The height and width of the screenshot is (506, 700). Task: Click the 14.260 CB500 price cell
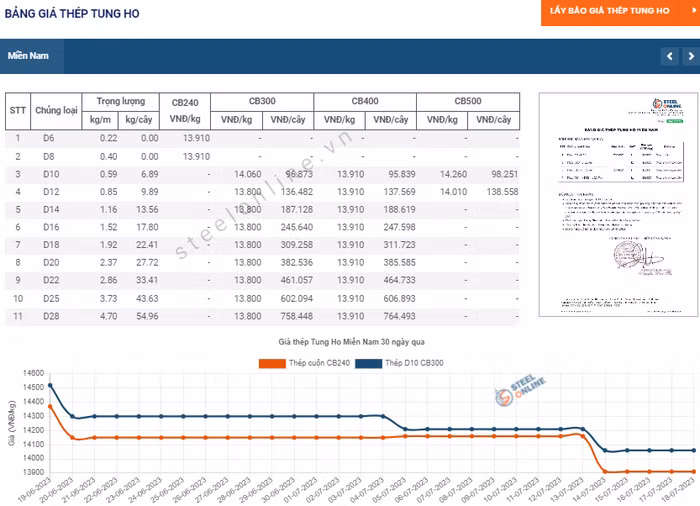454,174
